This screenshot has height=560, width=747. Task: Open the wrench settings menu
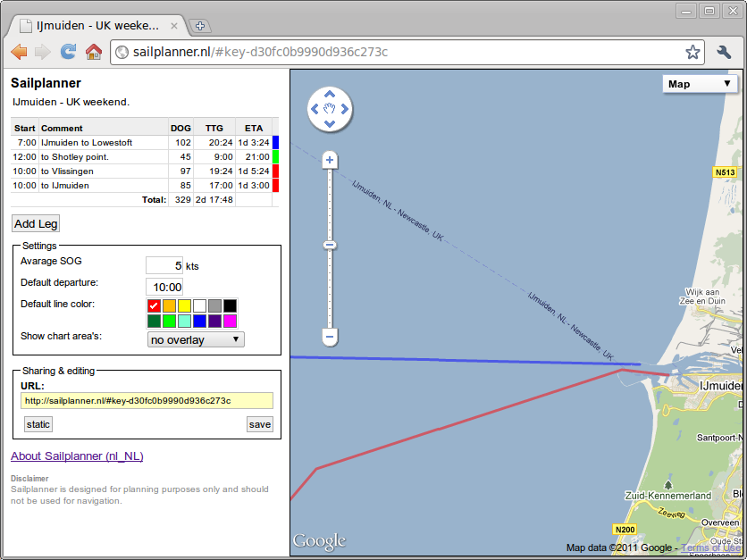(x=725, y=52)
